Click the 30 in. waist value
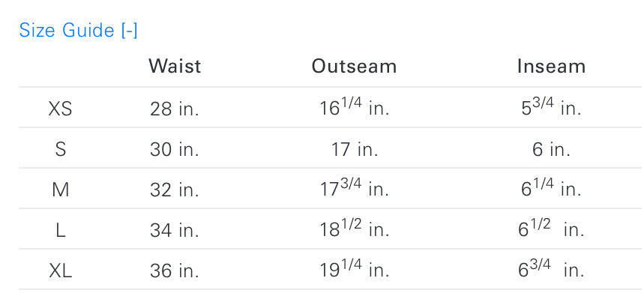This screenshot has height=296, width=644. 174,149
